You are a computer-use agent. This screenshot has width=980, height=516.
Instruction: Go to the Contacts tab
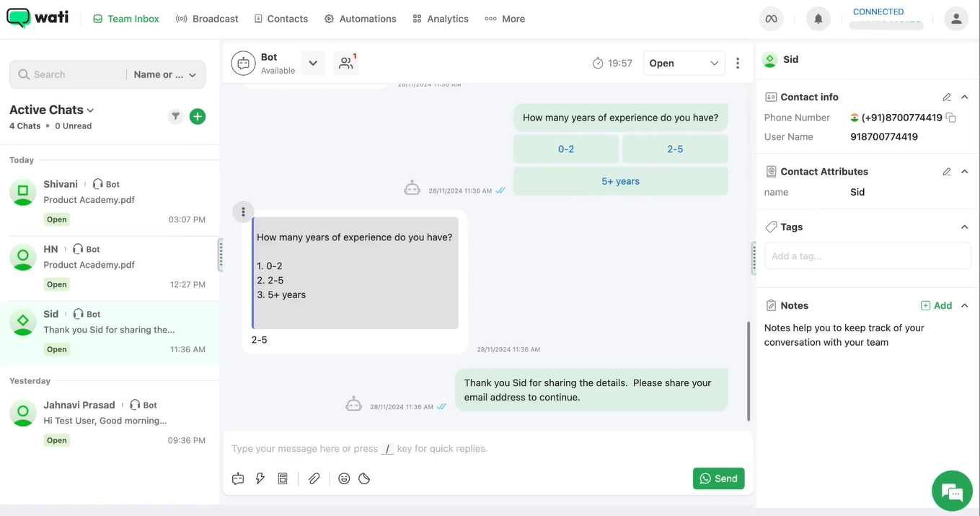click(x=281, y=19)
